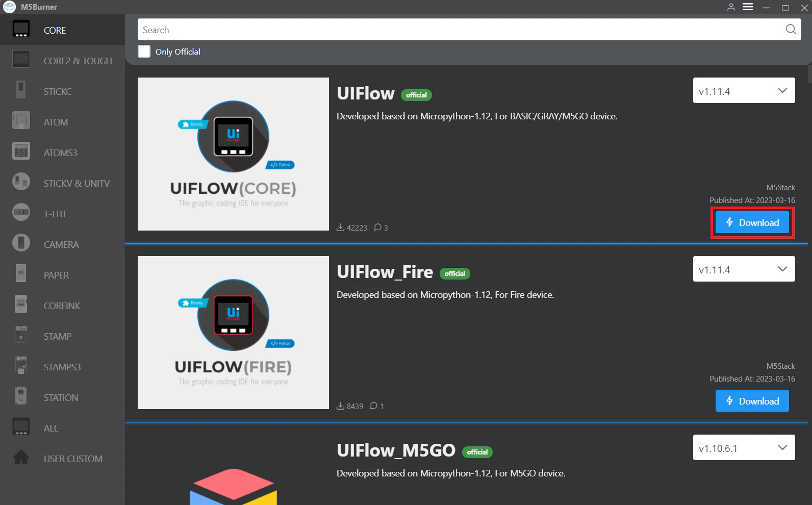Switch to the CORE2 & TOUGH category
The height and width of the screenshot is (505, 812).
coord(78,61)
